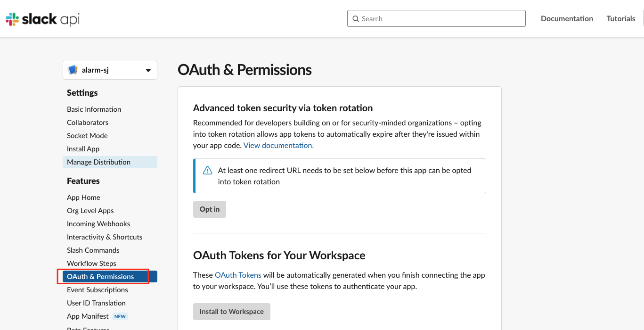
Task: Click the NEW badge next to App Manifest
Action: tap(120, 316)
